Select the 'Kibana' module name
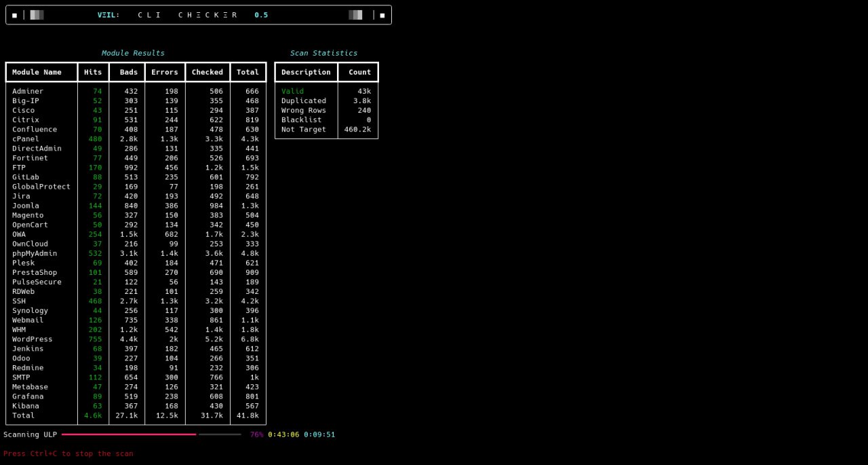Screen dimensions: 868x465 [26, 405]
